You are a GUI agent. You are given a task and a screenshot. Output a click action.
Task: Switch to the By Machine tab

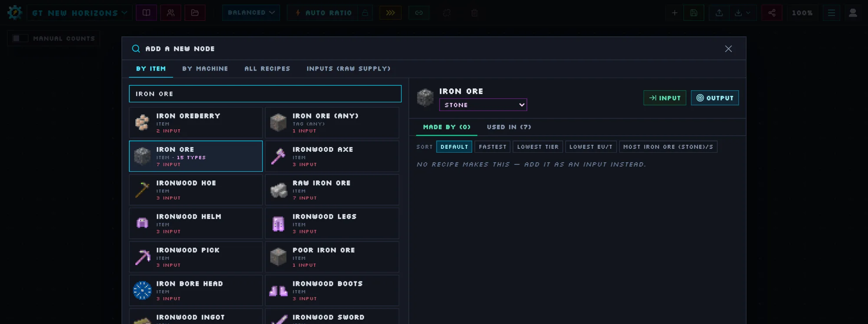tap(205, 69)
